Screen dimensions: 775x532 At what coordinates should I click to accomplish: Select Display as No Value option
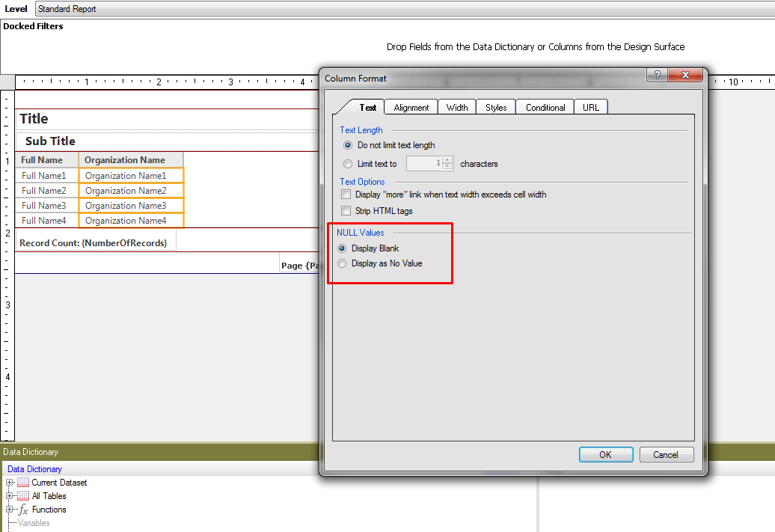pyautogui.click(x=342, y=263)
